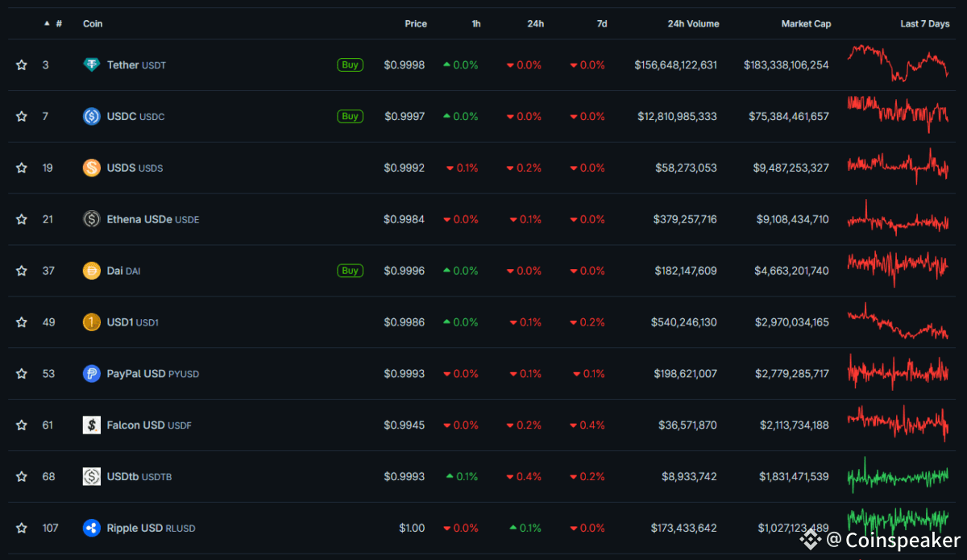The height and width of the screenshot is (560, 967).
Task: Sort the table by Market Cap column
Action: click(806, 24)
